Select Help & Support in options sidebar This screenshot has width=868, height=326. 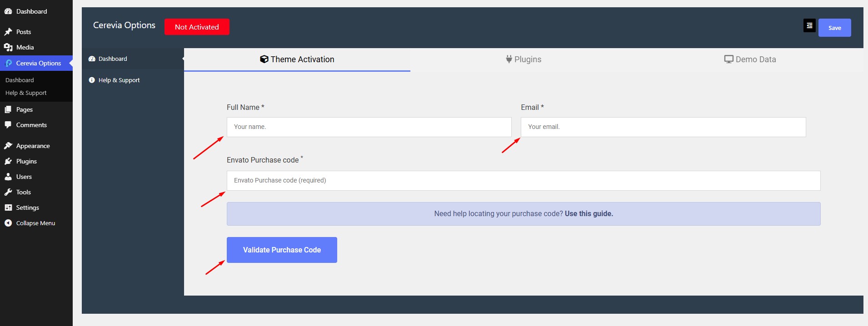coord(133,80)
